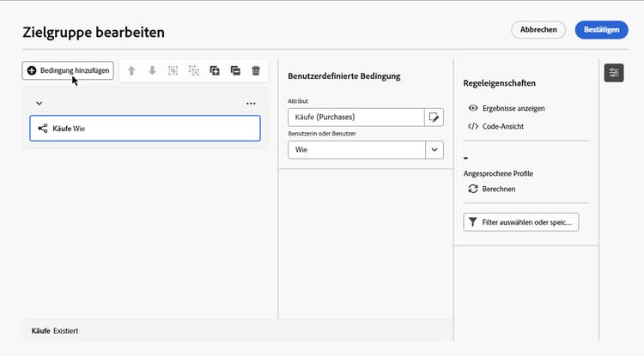Click the Bestätigen button
Image resolution: width=644 pixels, height=356 pixels.
click(602, 30)
